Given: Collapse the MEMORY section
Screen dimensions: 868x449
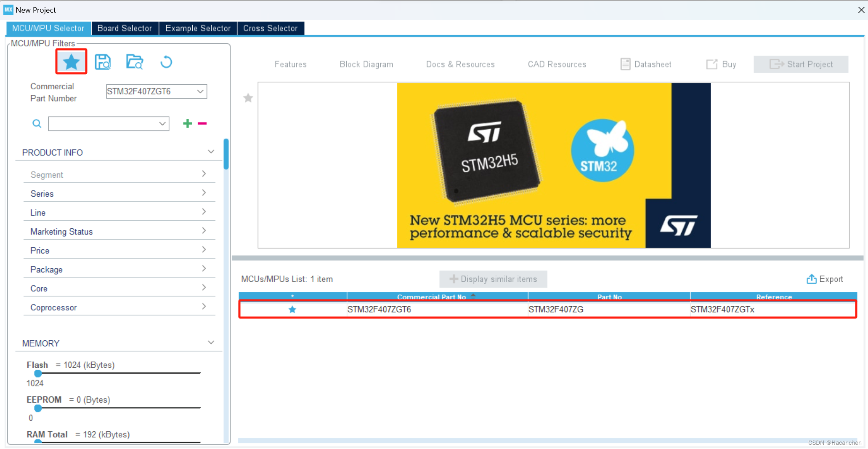Looking at the screenshot, I should 211,342.
